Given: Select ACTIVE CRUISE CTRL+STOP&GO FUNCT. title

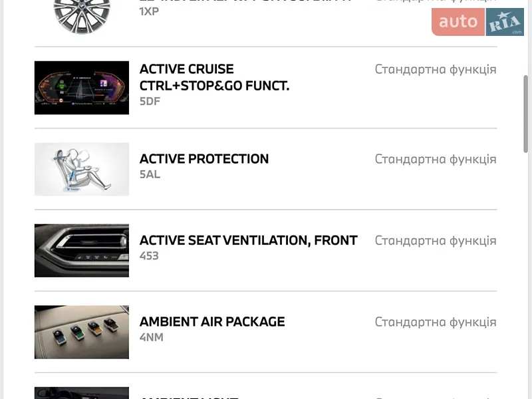Looking at the screenshot, I should pyautogui.click(x=214, y=77).
